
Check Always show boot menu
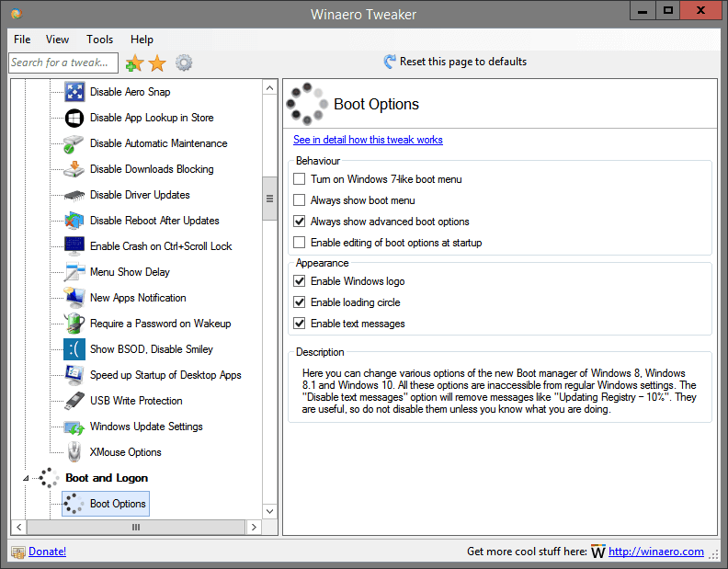[x=300, y=200]
